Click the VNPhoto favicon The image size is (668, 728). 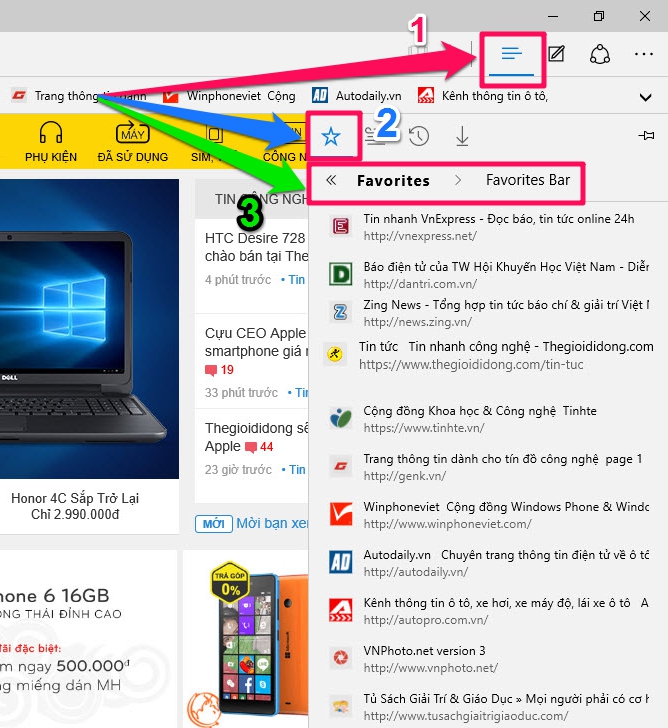click(x=341, y=658)
